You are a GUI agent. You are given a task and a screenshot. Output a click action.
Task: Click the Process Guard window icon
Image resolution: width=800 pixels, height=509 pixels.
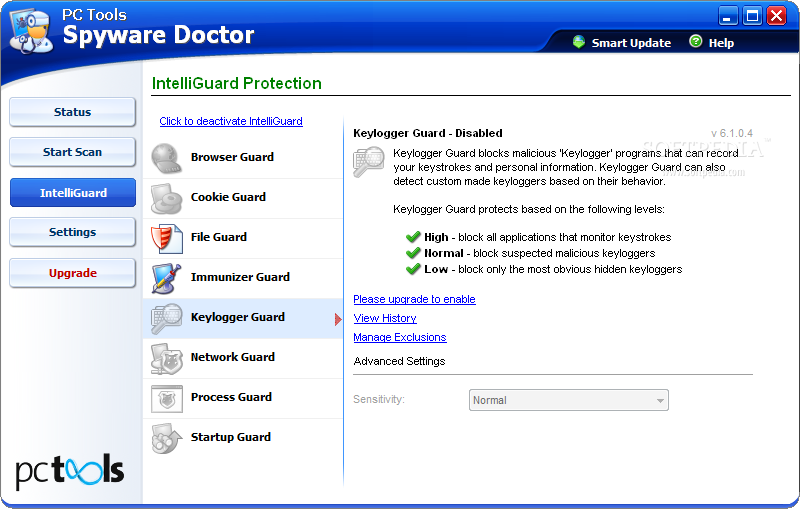pyautogui.click(x=166, y=398)
